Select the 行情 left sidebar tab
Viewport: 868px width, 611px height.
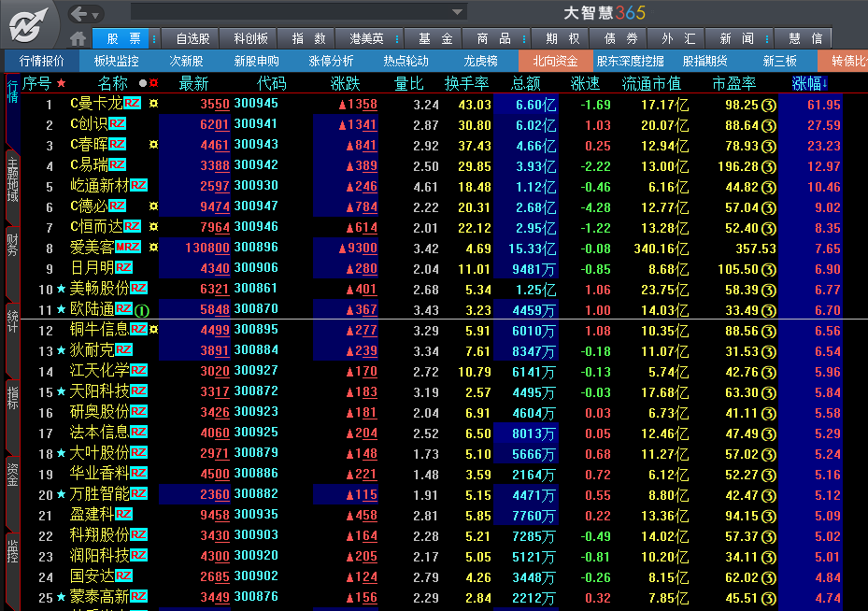pyautogui.click(x=12, y=110)
